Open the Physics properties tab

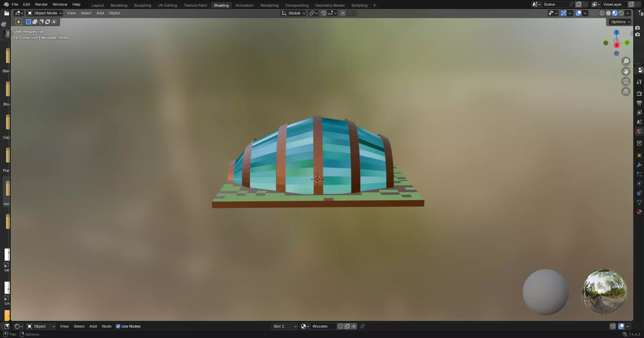(639, 184)
